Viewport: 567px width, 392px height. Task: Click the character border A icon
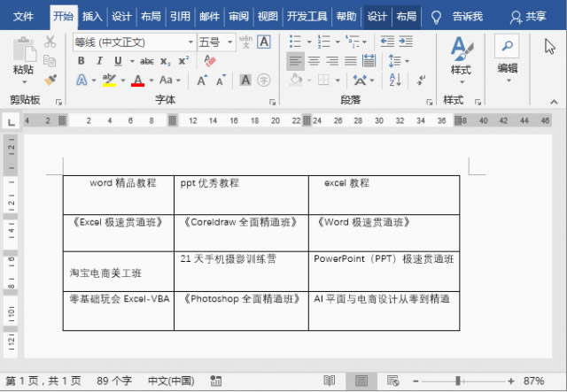(264, 42)
